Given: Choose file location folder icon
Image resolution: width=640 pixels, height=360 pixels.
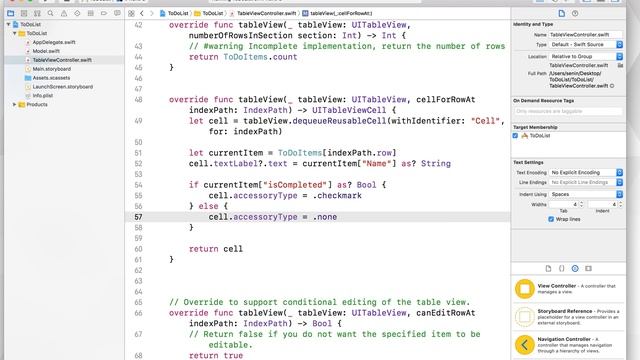Looking at the screenshot, I should tap(620, 65).
